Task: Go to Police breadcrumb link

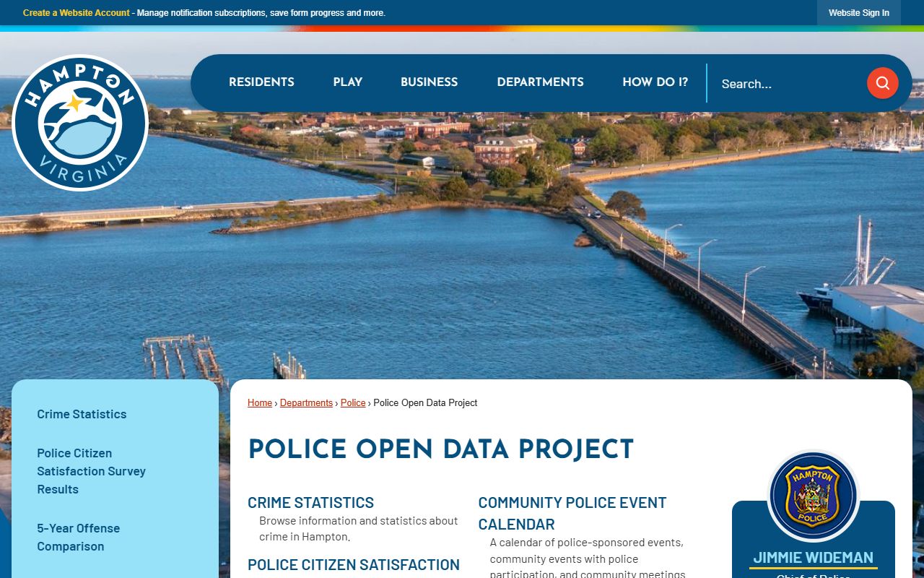Action: click(x=353, y=403)
